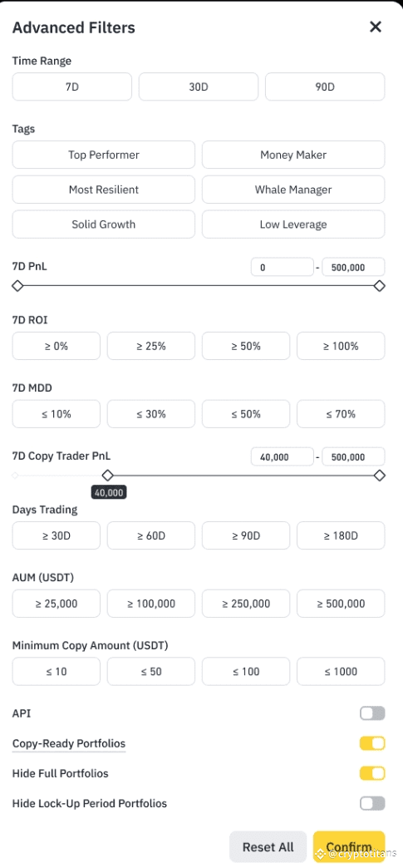Select the 90D time range
Image resolution: width=403 pixels, height=868 pixels.
tap(325, 87)
